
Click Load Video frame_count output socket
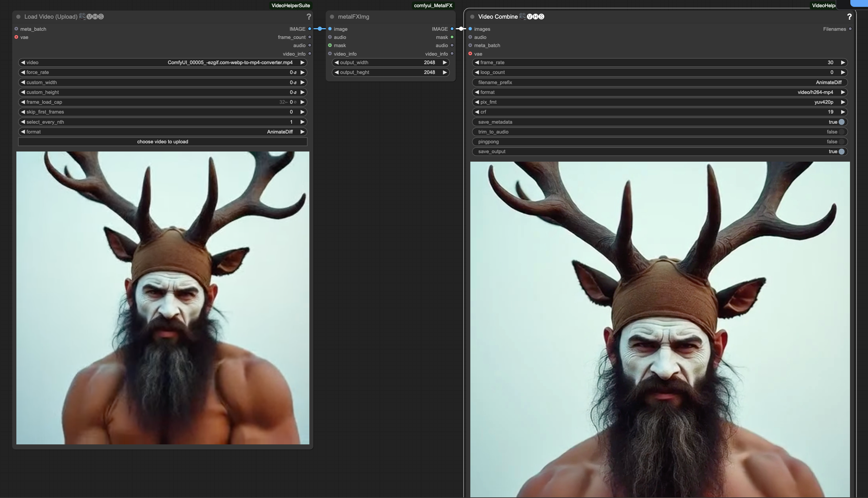tap(310, 37)
